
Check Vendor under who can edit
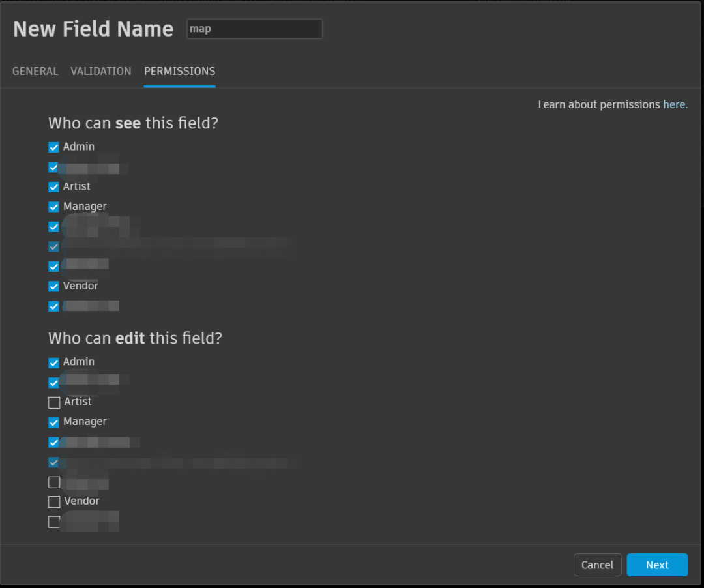(54, 502)
